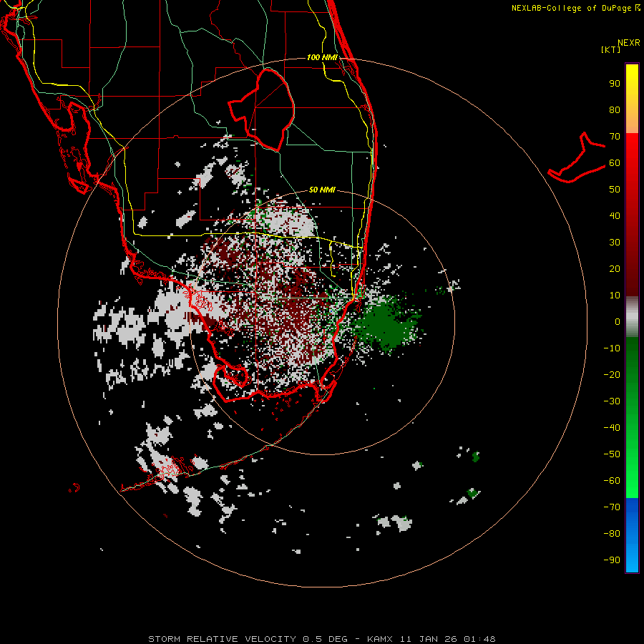Click the KAMX station identifier in caption
This screenshot has width=644, height=644.
(x=380, y=639)
